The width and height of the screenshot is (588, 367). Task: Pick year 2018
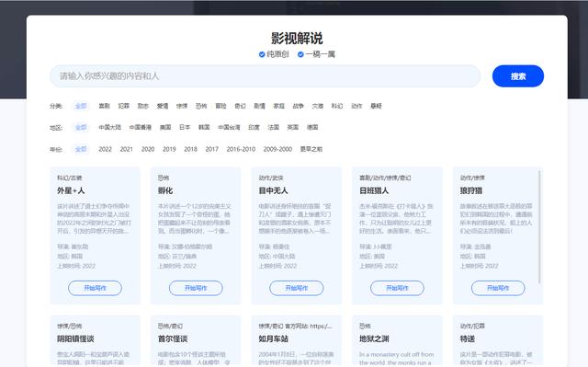pyautogui.click(x=190, y=149)
